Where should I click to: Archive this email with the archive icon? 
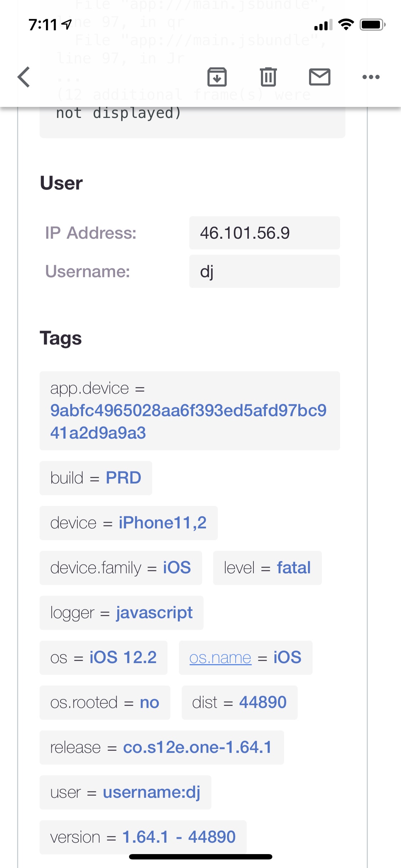click(217, 77)
